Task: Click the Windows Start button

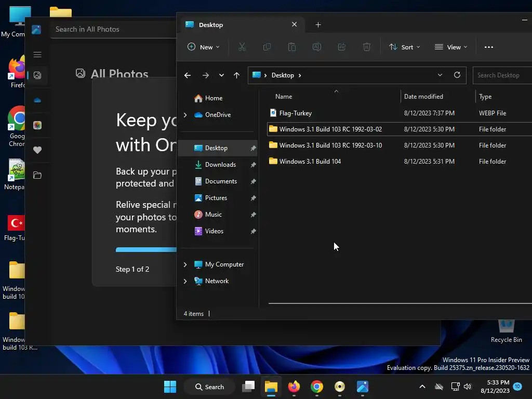Action: click(170, 387)
